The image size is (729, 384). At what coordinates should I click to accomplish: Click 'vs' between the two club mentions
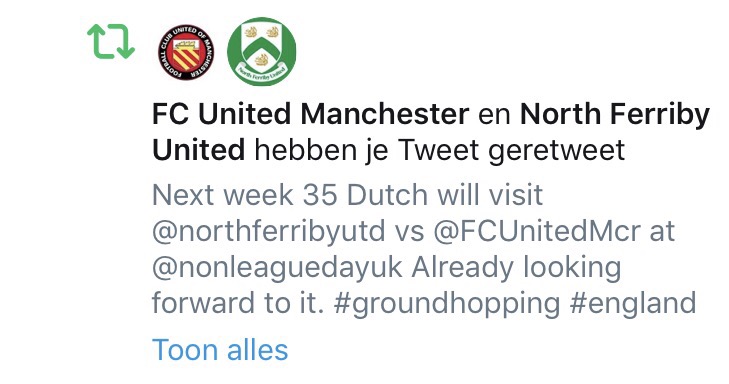[x=410, y=233]
